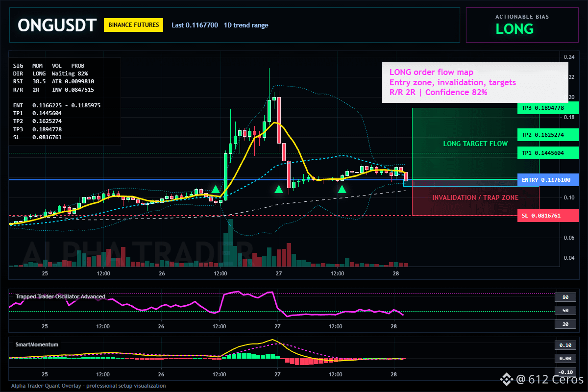Click the ONGUSDT symbol title
This screenshot has height=392, width=588.
(x=57, y=25)
